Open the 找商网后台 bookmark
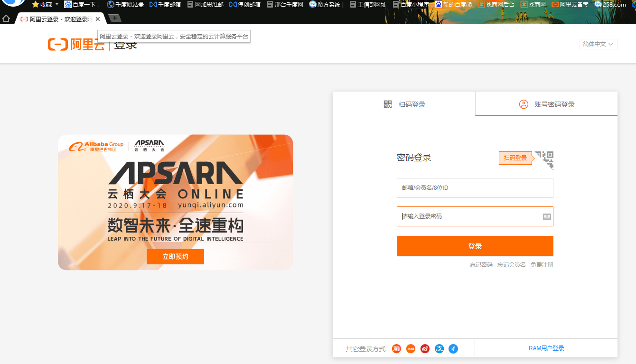 click(x=496, y=4)
